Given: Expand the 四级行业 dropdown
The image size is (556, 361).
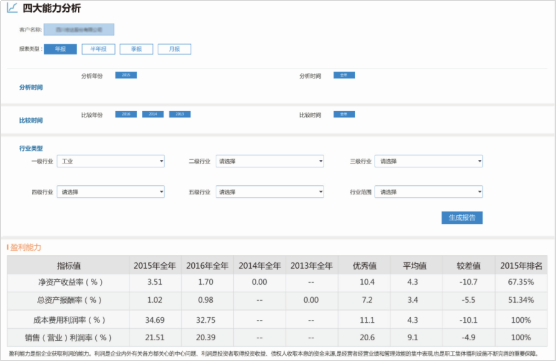Looking at the screenshot, I should pyautogui.click(x=111, y=192).
